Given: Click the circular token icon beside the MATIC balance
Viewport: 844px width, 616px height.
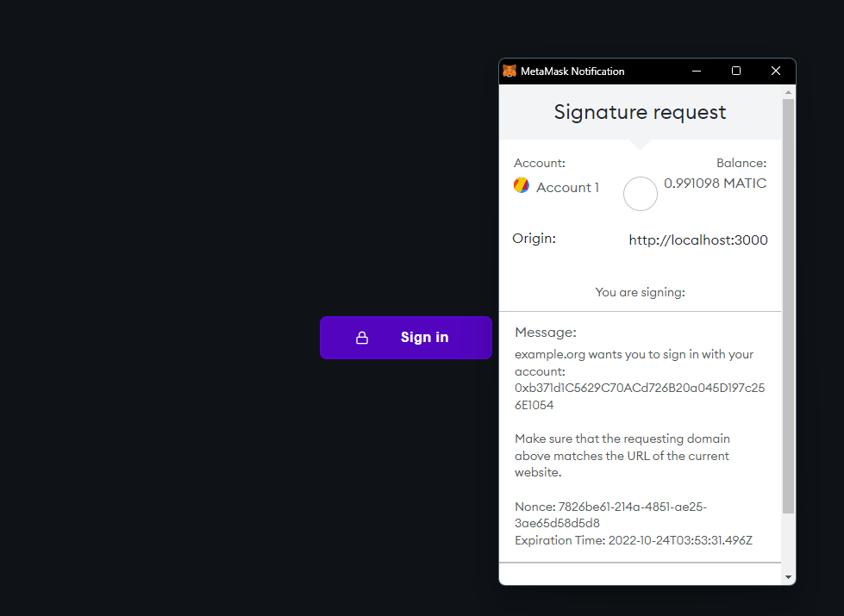Looking at the screenshot, I should tap(640, 194).
